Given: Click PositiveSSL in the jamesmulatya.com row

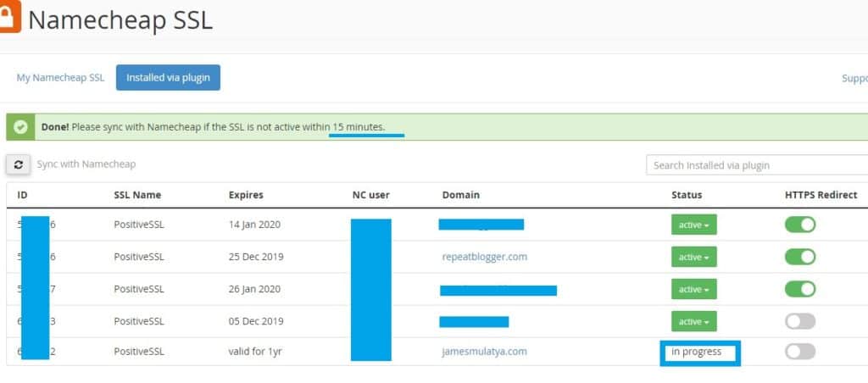Looking at the screenshot, I should pos(138,352).
